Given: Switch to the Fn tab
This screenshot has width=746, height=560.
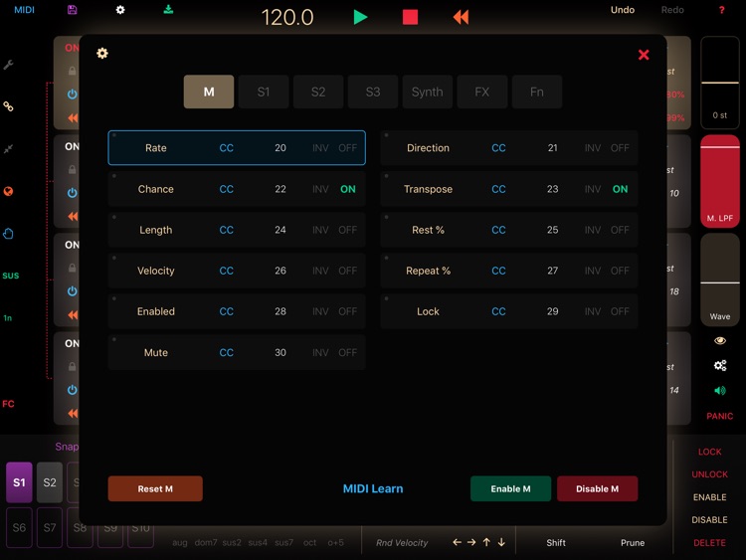Looking at the screenshot, I should (537, 92).
